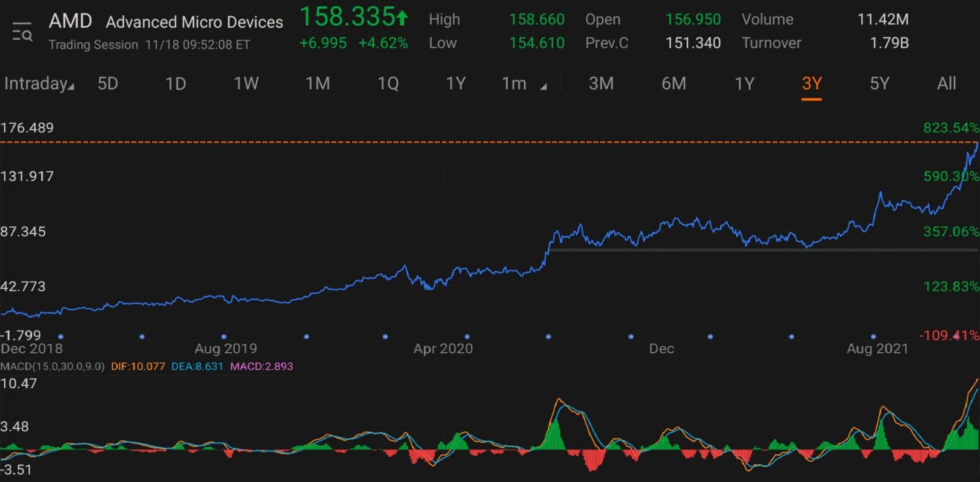980x482 pixels.
Task: Click the Low value 154.610
Action: (537, 43)
